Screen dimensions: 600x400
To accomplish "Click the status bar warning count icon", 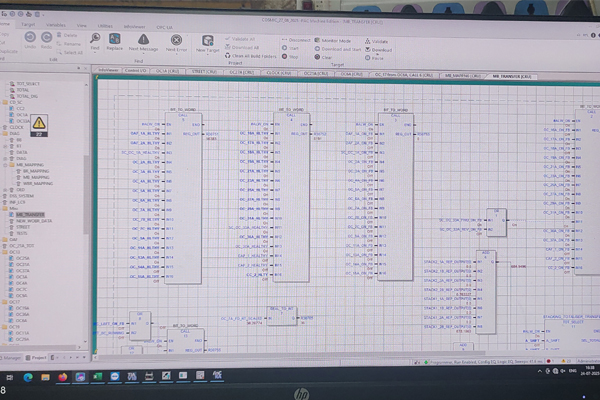I will pyautogui.click(x=564, y=361).
